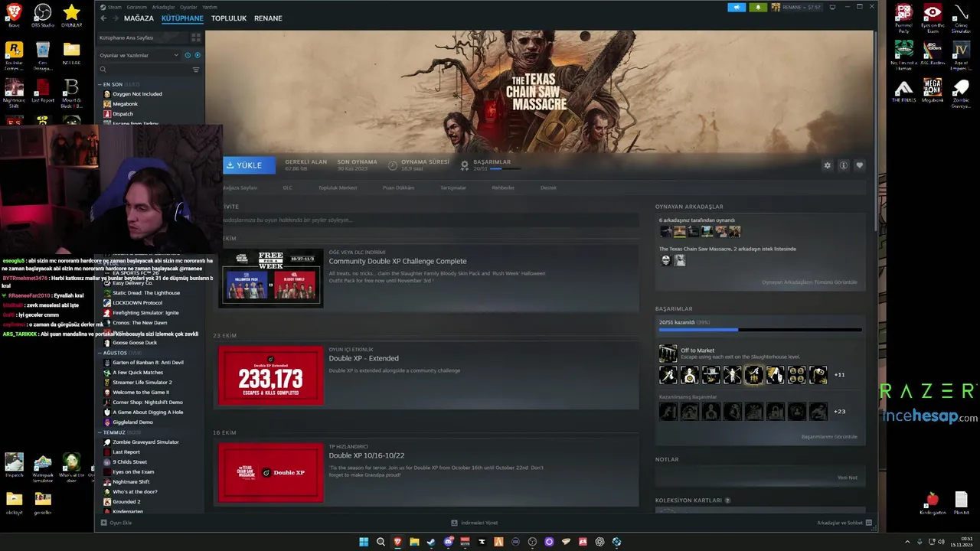The height and width of the screenshot is (551, 980).
Task: Open Kütüphane Ana Sayfası
Action: point(126,37)
